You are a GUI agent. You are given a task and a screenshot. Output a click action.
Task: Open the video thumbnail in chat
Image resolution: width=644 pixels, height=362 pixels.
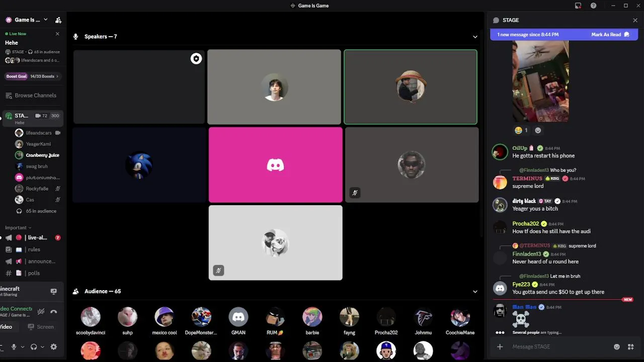tap(540, 81)
